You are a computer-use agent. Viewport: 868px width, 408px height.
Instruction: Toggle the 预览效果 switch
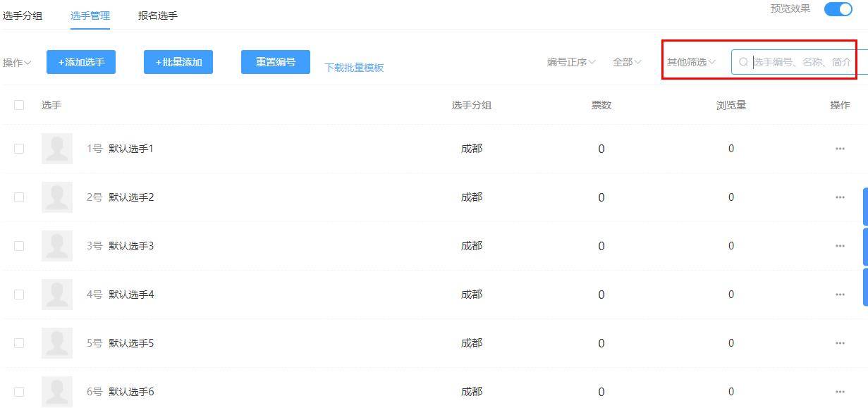[x=838, y=9]
